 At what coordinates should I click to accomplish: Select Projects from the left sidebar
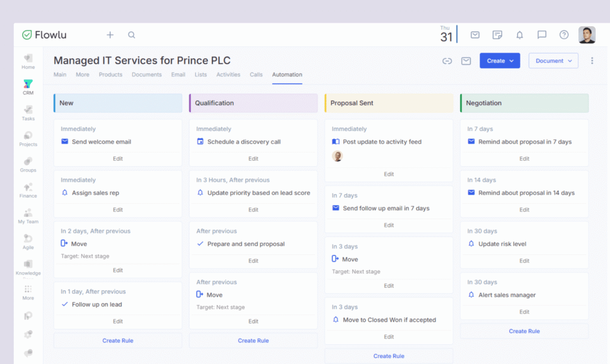pyautogui.click(x=27, y=138)
